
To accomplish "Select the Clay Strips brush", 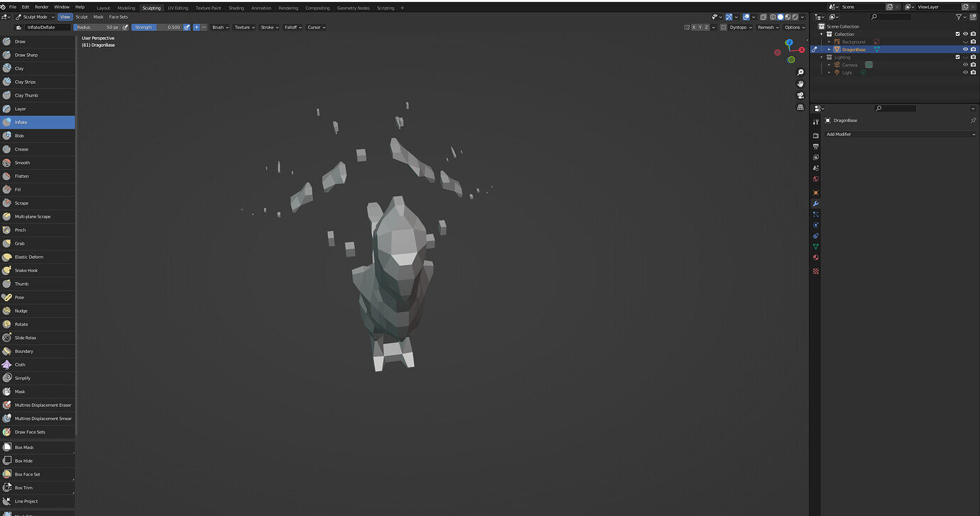I will 38,82.
